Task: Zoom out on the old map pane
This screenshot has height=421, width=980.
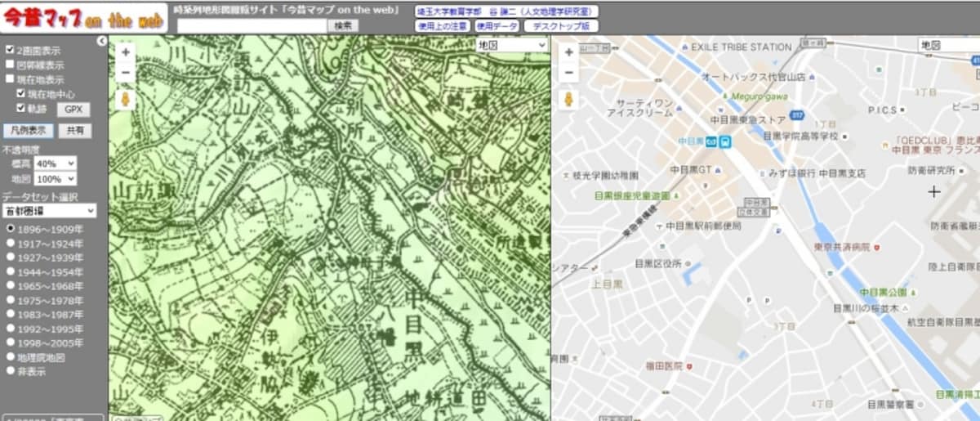Action: coord(125,72)
